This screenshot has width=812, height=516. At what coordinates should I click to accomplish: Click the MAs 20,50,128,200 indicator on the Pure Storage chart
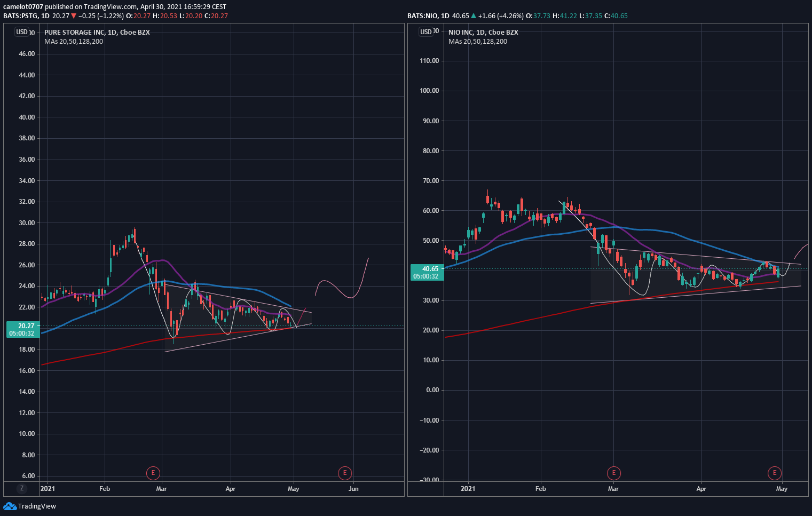[74, 42]
